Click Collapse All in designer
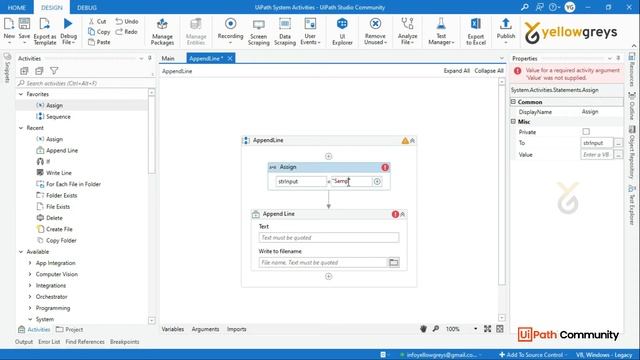 coord(489,71)
